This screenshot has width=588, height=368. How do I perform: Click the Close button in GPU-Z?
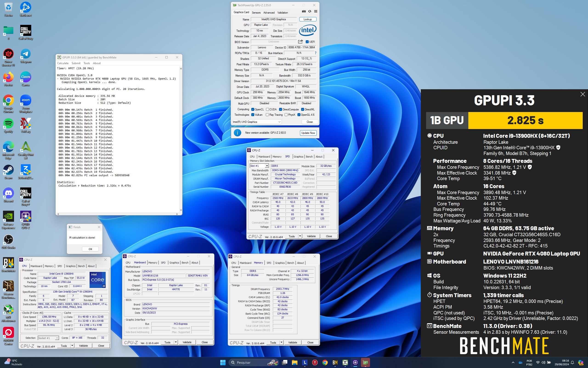tap(310, 122)
